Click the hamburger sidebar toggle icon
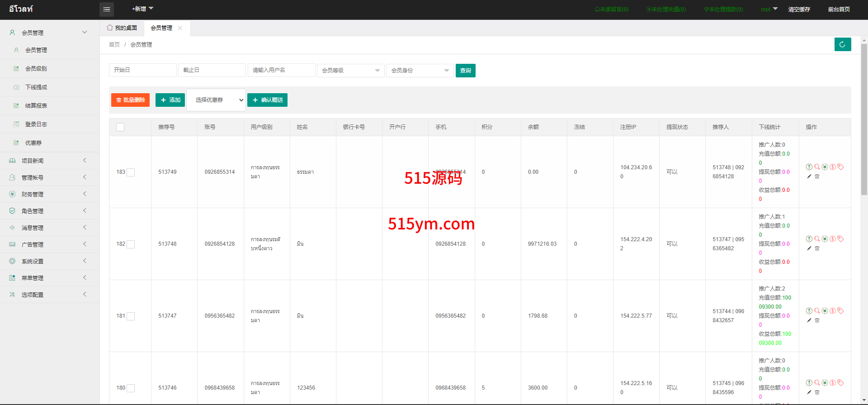The height and width of the screenshot is (405, 868). coord(107,10)
